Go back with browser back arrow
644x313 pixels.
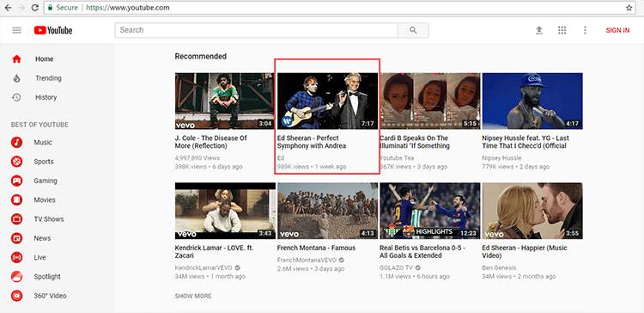(8, 8)
